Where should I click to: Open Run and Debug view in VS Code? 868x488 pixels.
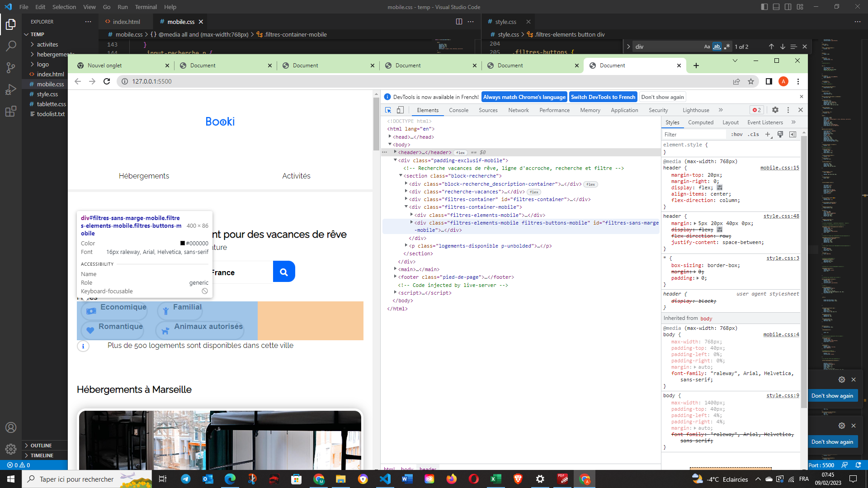click(x=11, y=89)
